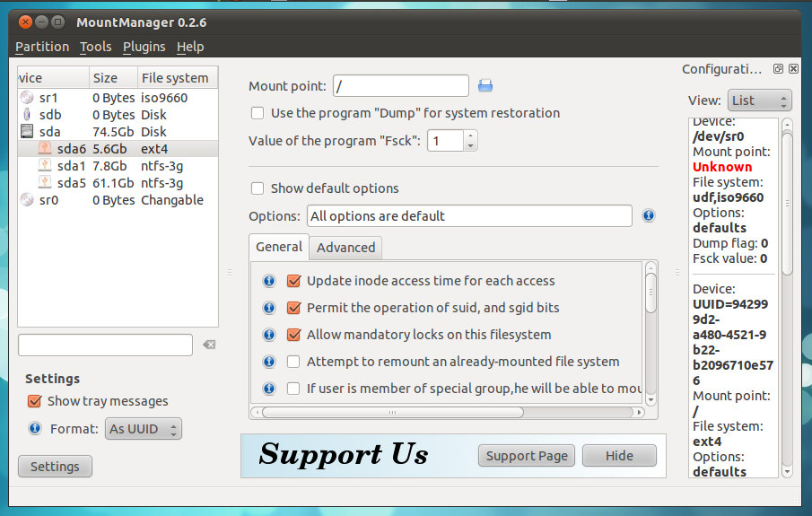Viewport: 812px width, 516px height.
Task: Enable Use the program Dump checkbox
Action: (x=258, y=113)
